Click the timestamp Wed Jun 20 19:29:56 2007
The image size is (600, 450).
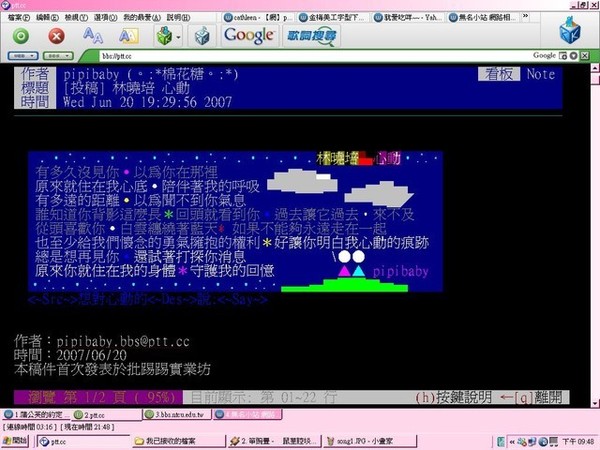point(148,102)
